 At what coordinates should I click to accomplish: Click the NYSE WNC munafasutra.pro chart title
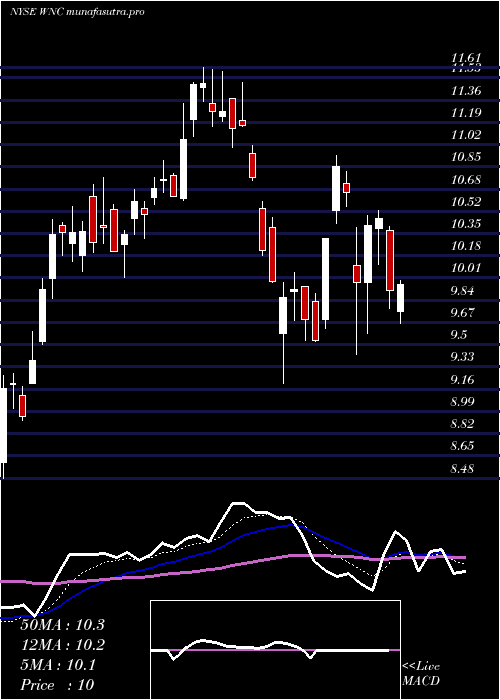click(77, 12)
